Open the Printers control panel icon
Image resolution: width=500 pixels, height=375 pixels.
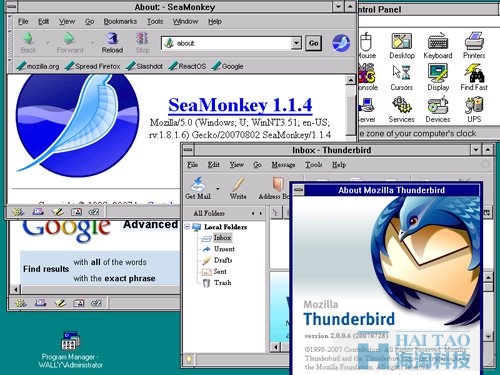[x=474, y=46]
